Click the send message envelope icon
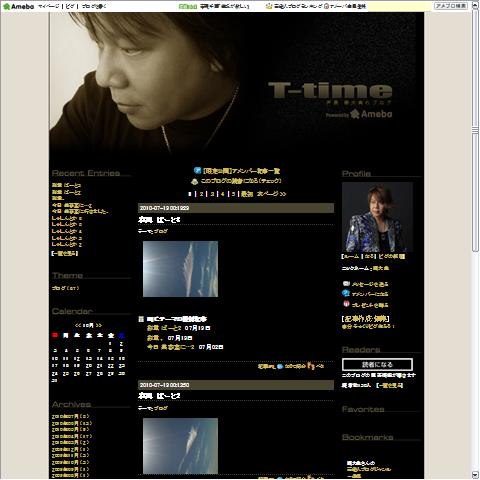The image size is (480, 480). click(346, 284)
